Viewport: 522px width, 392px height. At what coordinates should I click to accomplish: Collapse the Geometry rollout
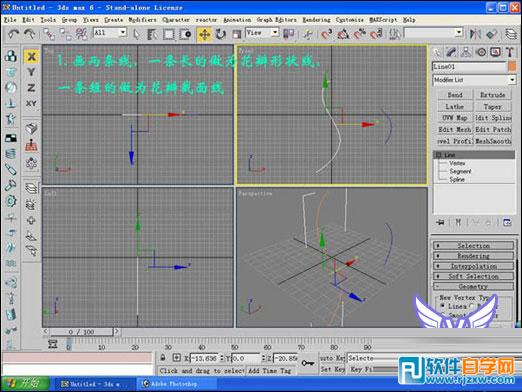pyautogui.click(x=473, y=286)
